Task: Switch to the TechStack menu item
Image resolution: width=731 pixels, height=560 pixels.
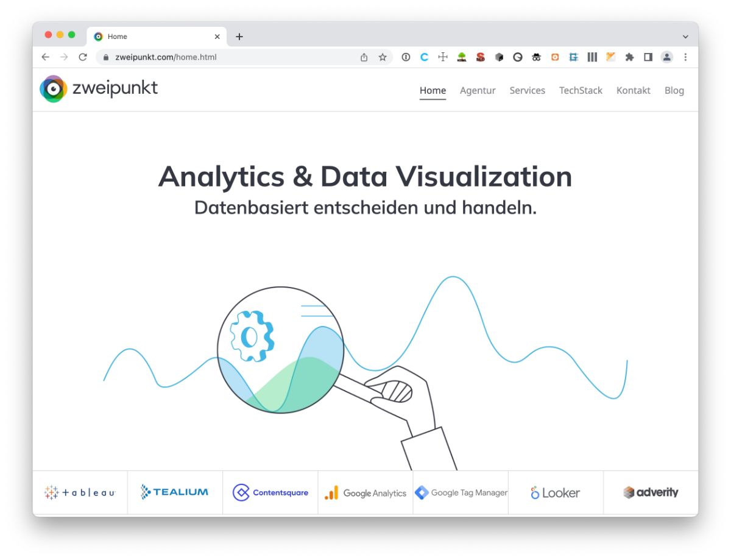Action: click(x=581, y=90)
